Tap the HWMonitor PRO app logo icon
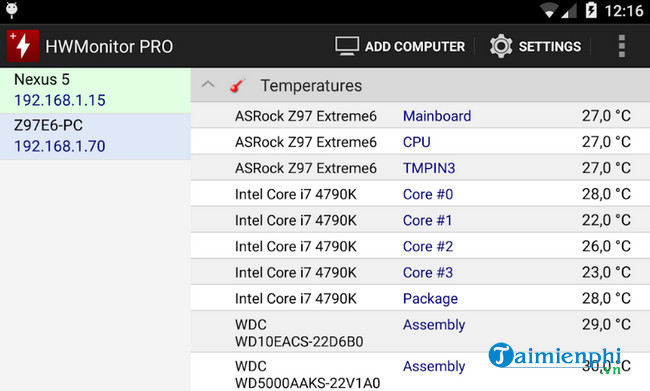The height and width of the screenshot is (391, 650). (23, 46)
